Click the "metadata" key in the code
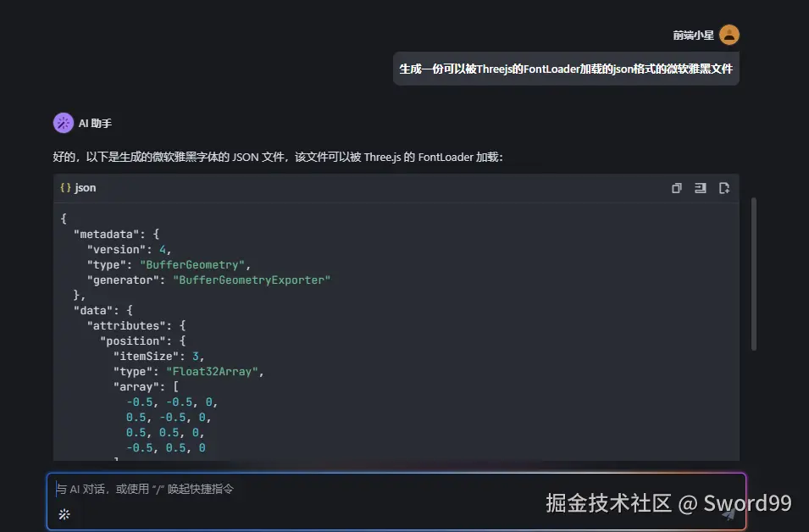The width and height of the screenshot is (809, 532). (106, 235)
